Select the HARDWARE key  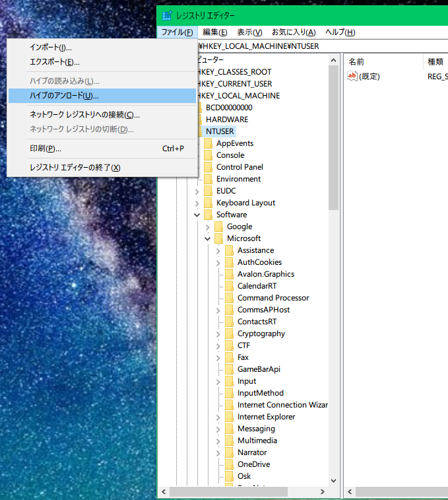(227, 120)
